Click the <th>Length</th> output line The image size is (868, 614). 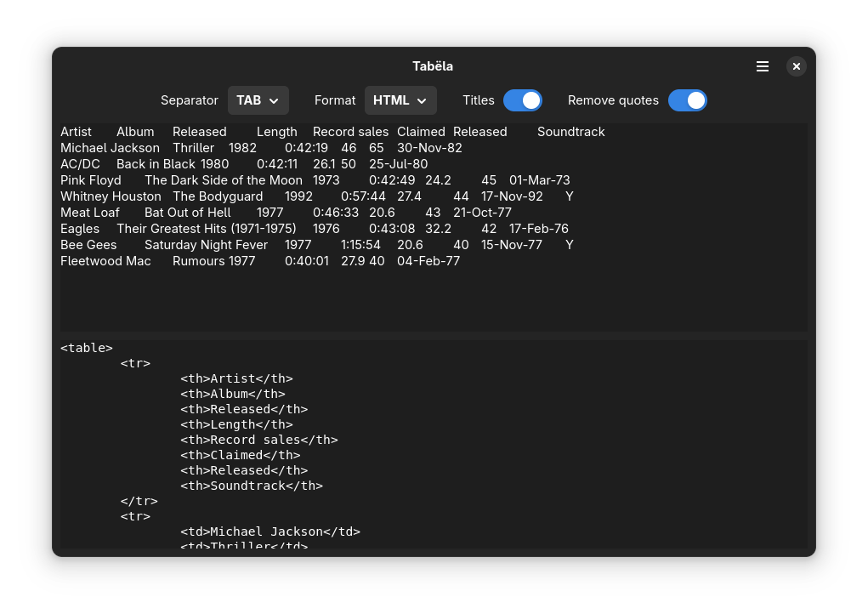236,424
